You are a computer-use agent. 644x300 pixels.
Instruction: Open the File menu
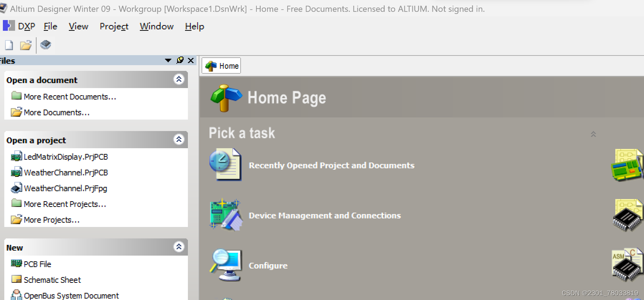50,26
